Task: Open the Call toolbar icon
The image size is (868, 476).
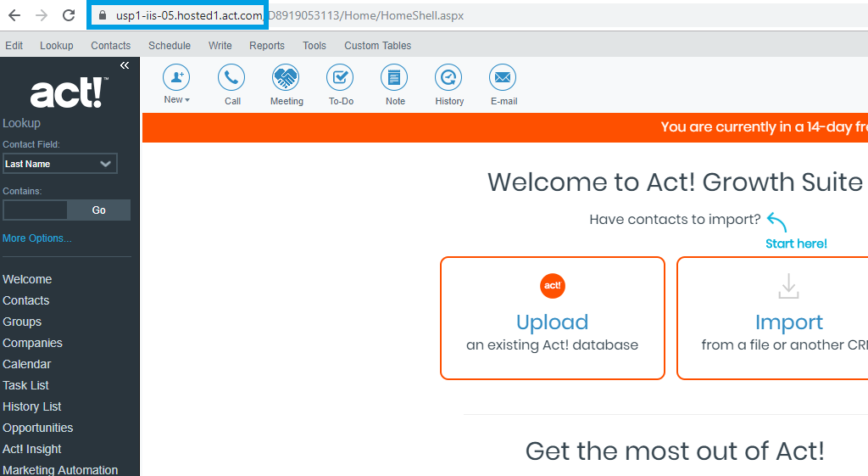Action: coord(231,78)
